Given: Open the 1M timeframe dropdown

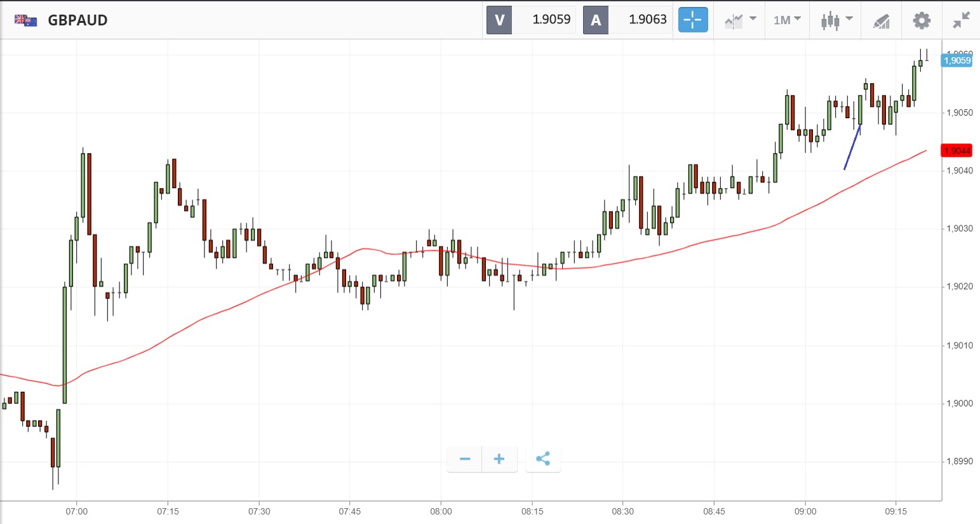Looking at the screenshot, I should (x=787, y=20).
